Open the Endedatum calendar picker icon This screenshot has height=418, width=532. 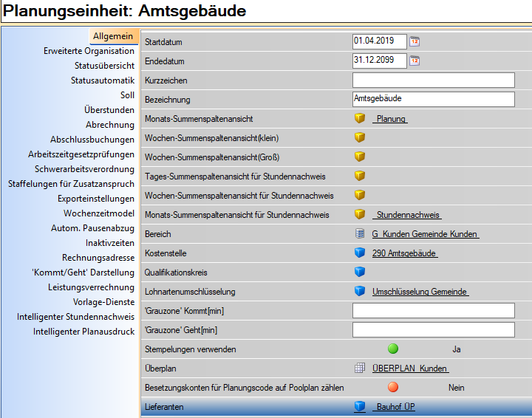415,61
